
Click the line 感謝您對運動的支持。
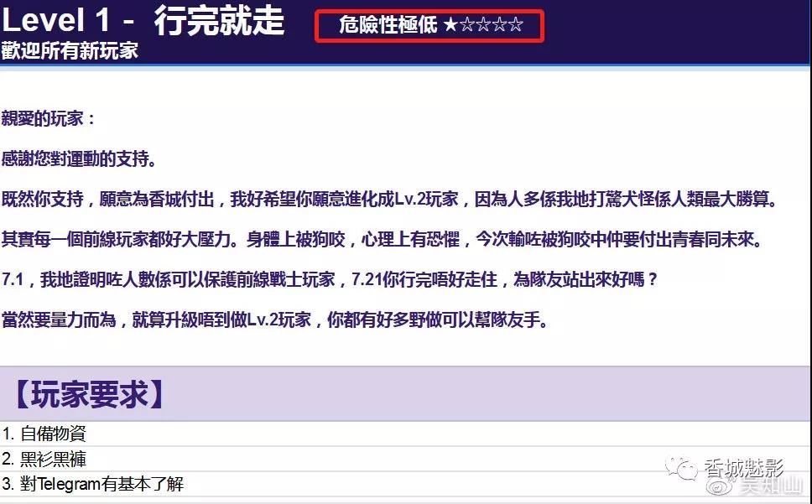[x=80, y=158]
